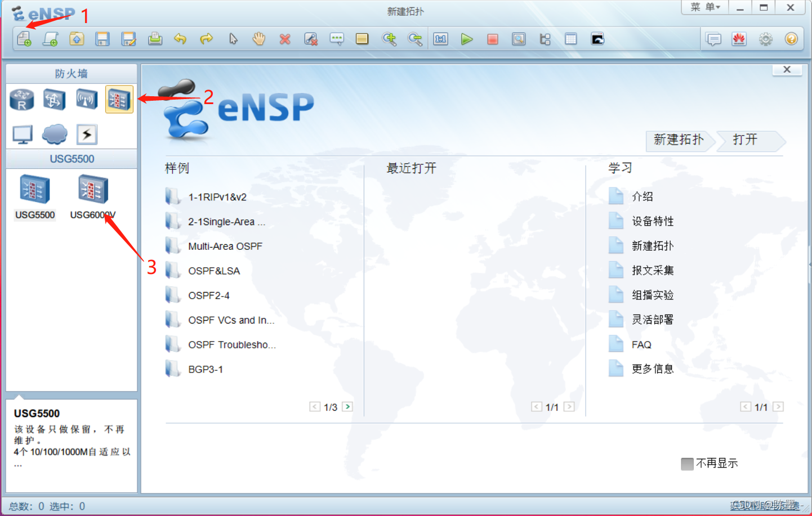
Task: Click the New Test Topology icon
Action: click(51, 39)
